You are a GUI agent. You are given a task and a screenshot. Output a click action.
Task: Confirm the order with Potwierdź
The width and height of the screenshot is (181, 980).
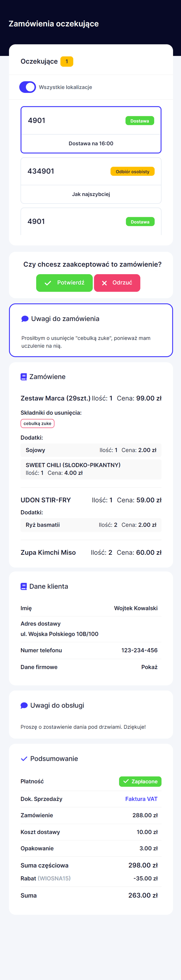[64, 283]
